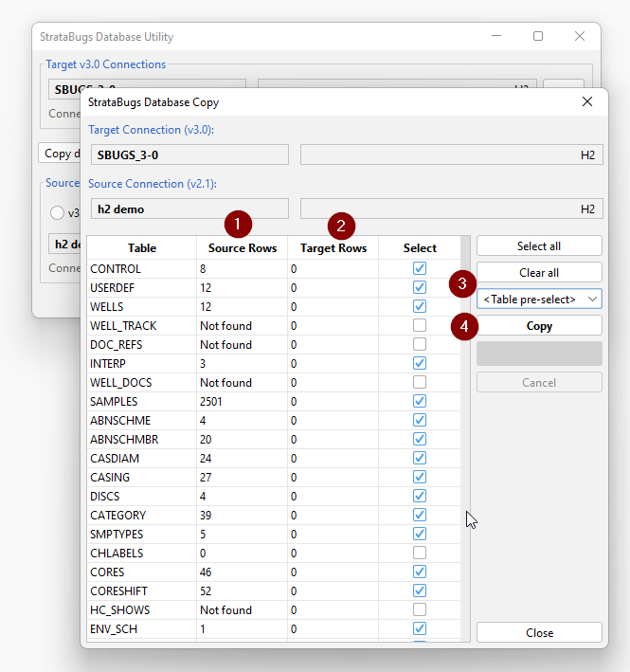Click the INTERP table name cell

click(142, 363)
